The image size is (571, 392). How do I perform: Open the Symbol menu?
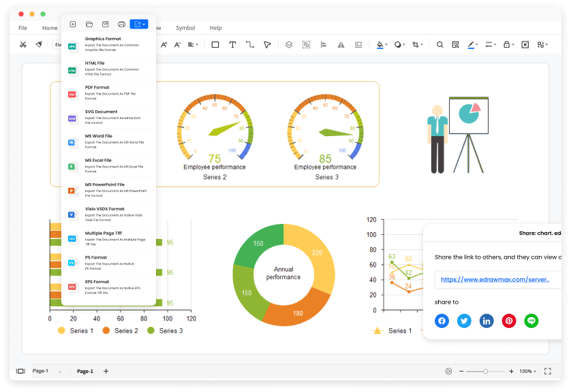(x=185, y=28)
